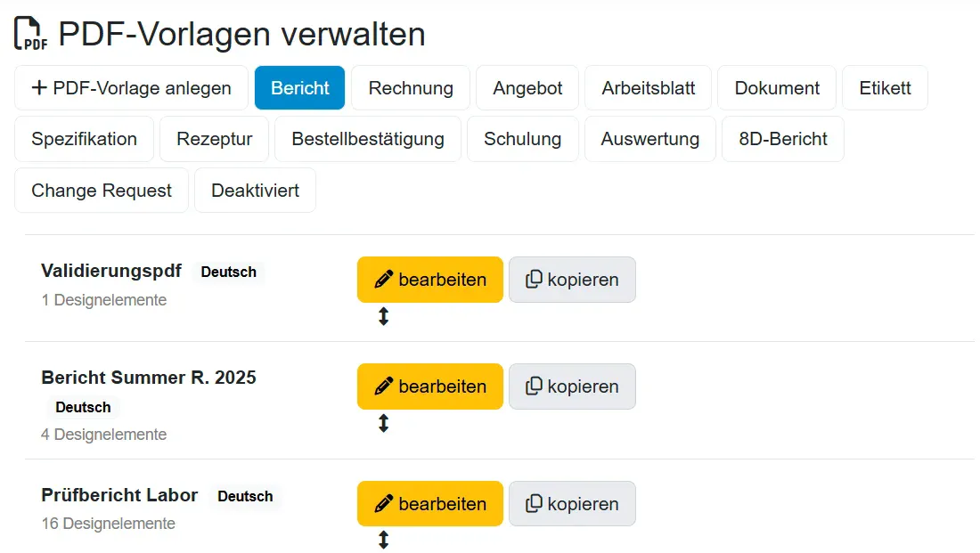
Task: Switch to the Rechnung tab
Action: (x=411, y=88)
